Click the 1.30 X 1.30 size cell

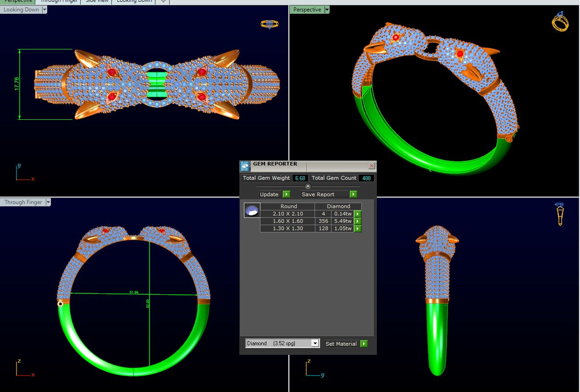pos(287,228)
